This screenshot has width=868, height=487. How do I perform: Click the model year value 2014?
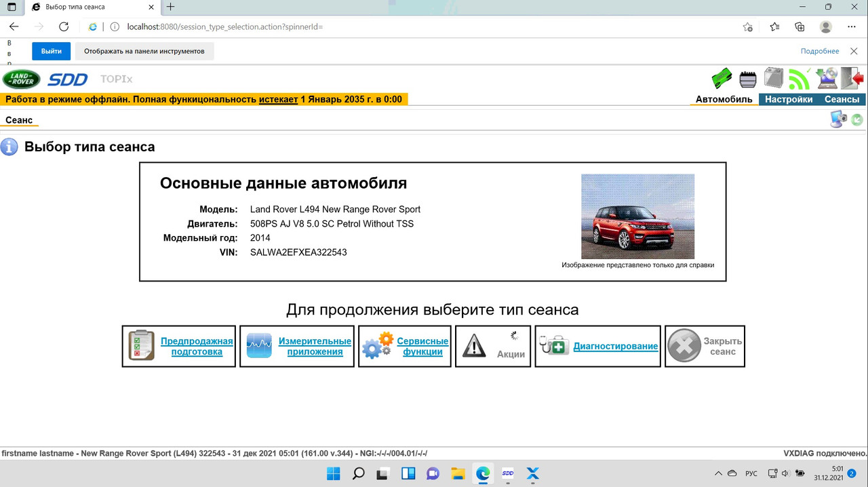[x=260, y=238]
